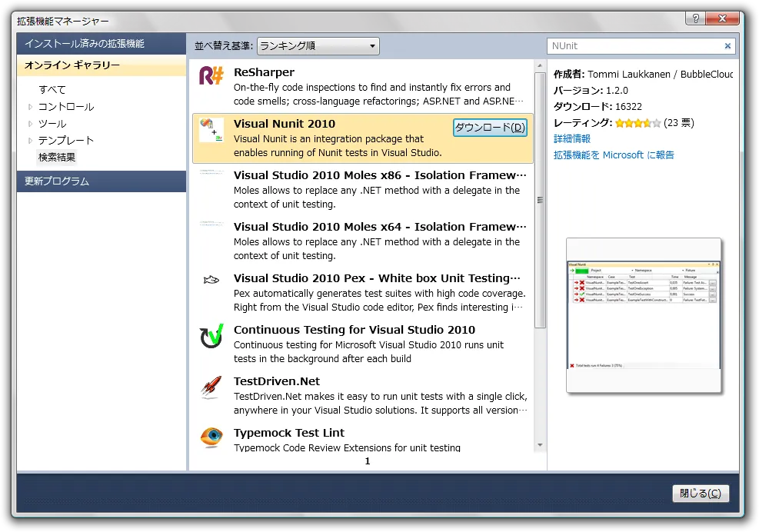Open the インストール済みの拡張機能 section
The height and width of the screenshot is (532, 759).
101,44
